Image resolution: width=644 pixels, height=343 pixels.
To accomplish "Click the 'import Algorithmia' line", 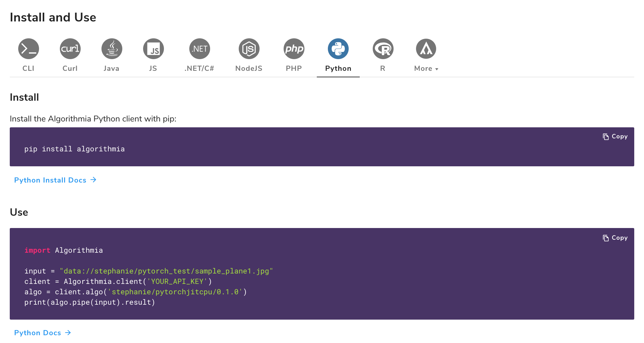I will (x=63, y=250).
